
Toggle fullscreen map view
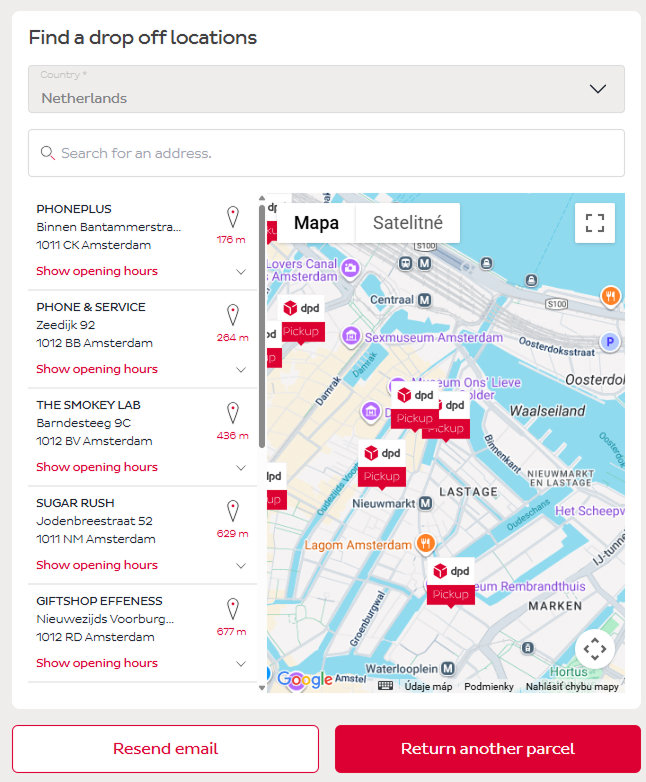(x=595, y=223)
